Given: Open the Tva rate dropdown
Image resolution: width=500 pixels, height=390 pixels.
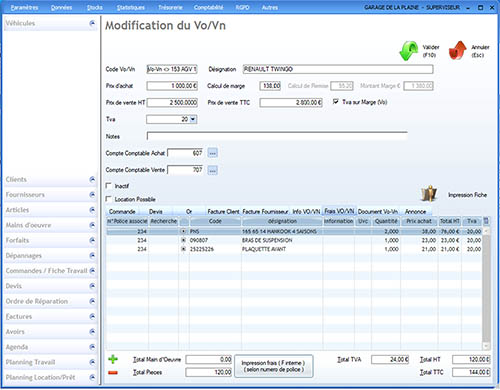Looking at the screenshot, I should tap(193, 119).
